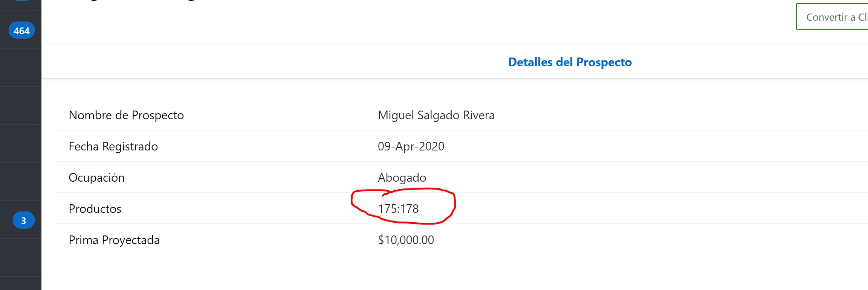The width and height of the screenshot is (868, 290).
Task: Select the Ocupación row label
Action: tap(96, 178)
